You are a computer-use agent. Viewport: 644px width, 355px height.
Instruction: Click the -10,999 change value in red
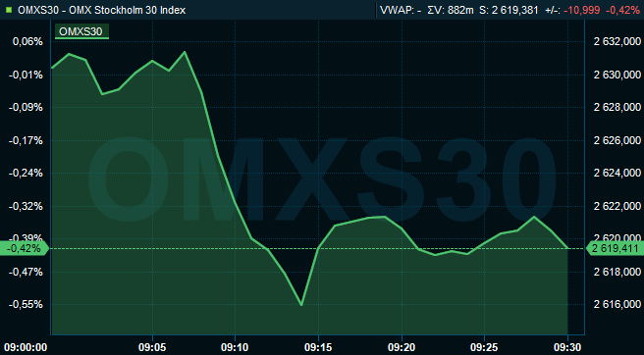pyautogui.click(x=582, y=10)
